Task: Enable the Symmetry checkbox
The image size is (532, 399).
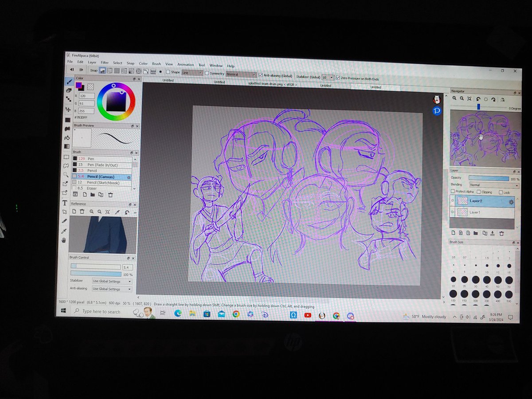Action: point(207,73)
